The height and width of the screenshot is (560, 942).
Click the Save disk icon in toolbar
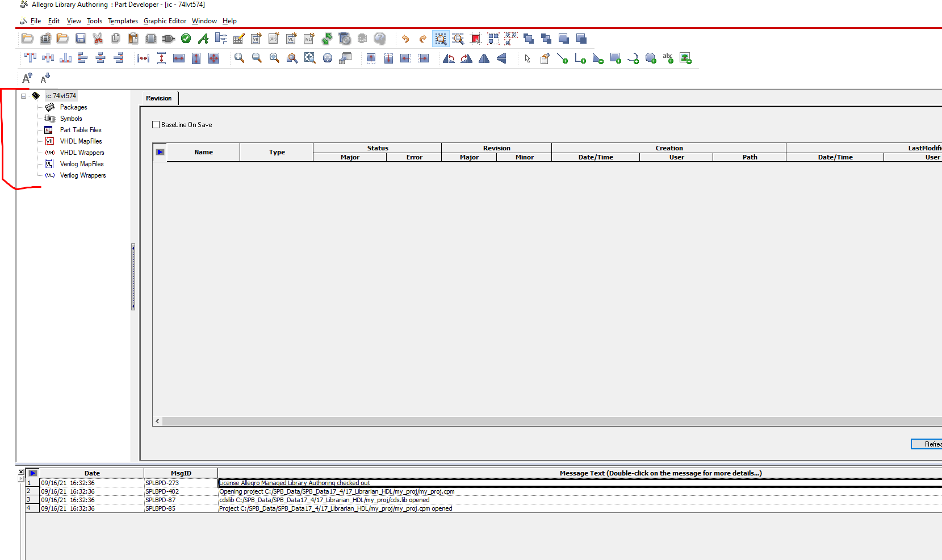(x=81, y=39)
